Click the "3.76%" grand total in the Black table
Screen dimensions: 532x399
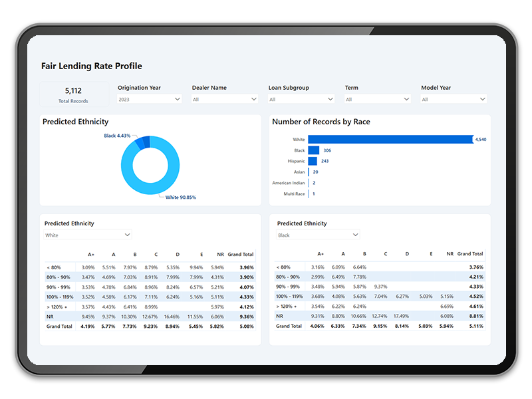tap(476, 267)
